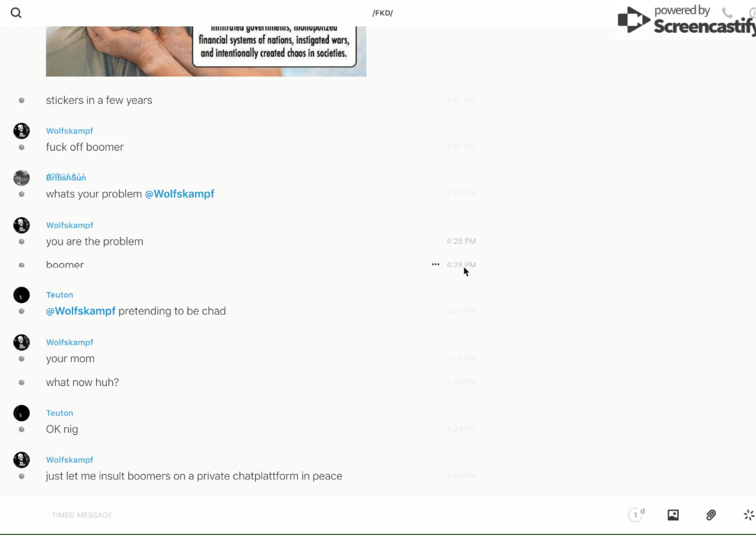Click the ping sparkle icon
The image size is (756, 535).
tap(749, 515)
